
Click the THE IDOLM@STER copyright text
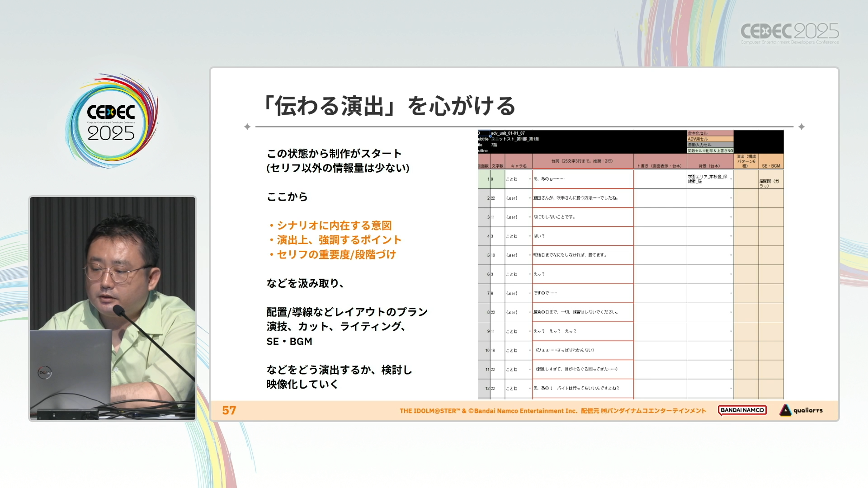coord(552,411)
